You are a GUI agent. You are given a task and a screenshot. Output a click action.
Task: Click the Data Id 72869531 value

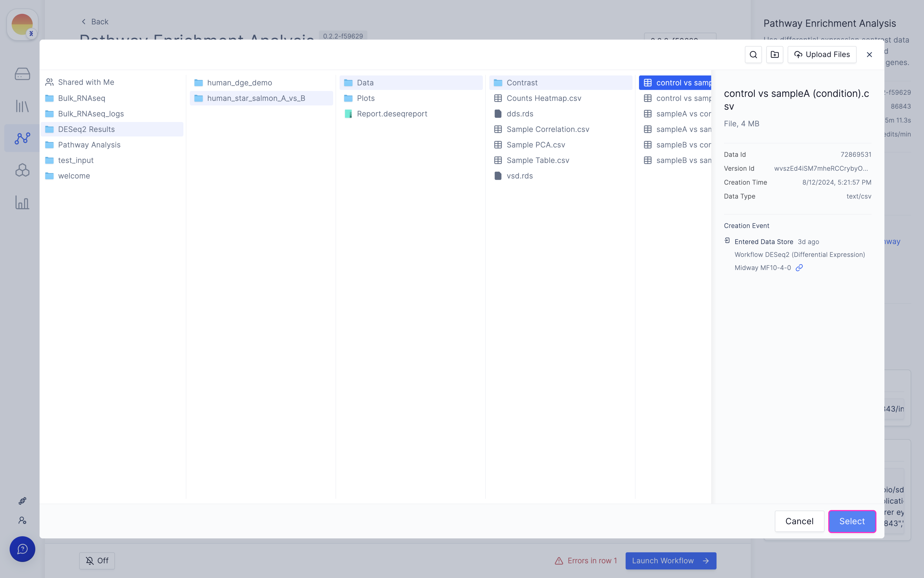(x=856, y=154)
